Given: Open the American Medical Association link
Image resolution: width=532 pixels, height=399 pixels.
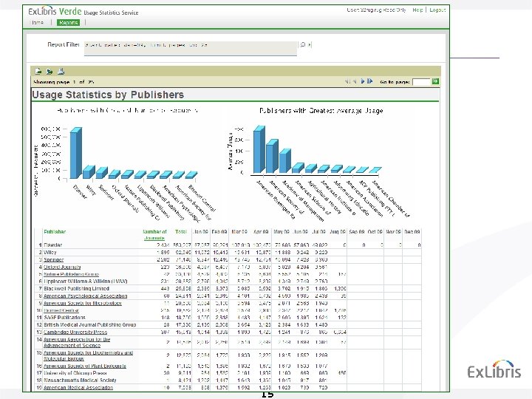Looking at the screenshot, I should tap(78, 388).
